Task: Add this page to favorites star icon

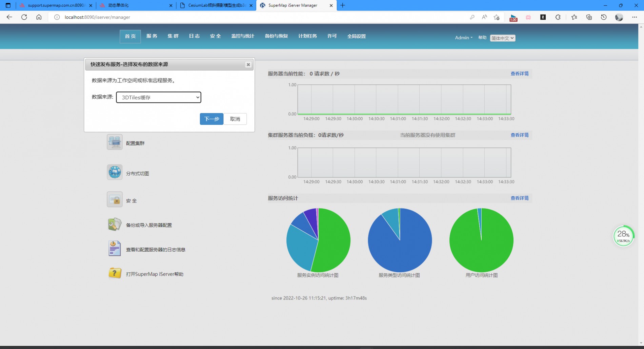Action: [497, 17]
